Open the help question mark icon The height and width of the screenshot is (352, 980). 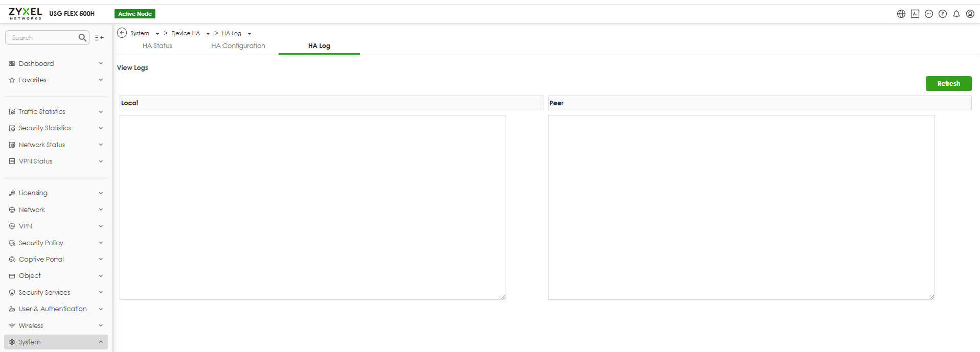pos(943,14)
